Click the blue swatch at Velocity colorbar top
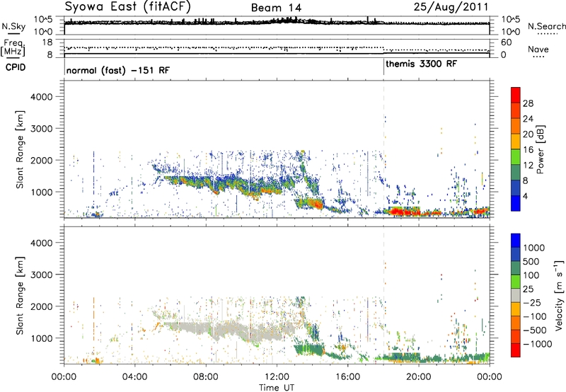The image size is (566, 392). [516, 241]
